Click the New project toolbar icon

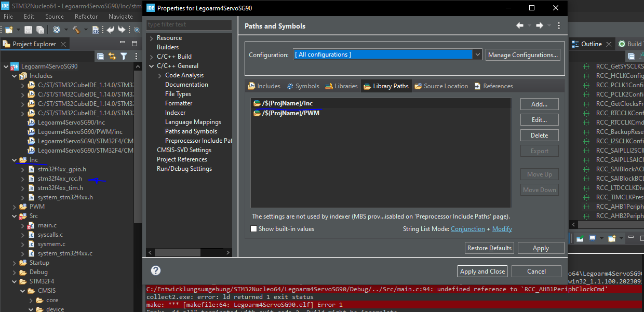[8, 30]
